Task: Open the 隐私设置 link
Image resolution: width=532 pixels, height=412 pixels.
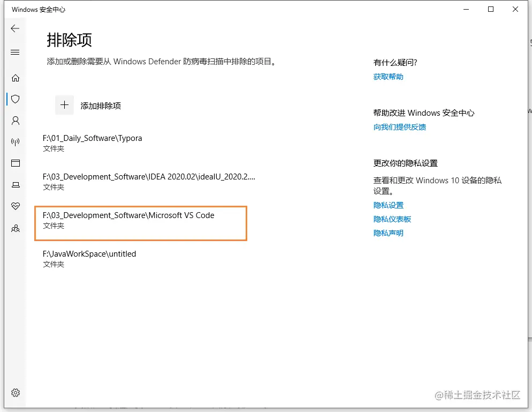Action: (x=389, y=205)
